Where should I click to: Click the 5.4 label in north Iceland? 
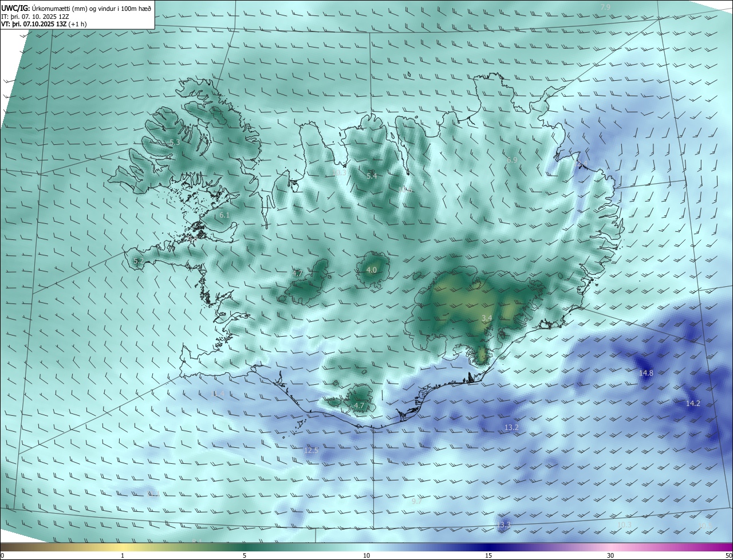[371, 176]
